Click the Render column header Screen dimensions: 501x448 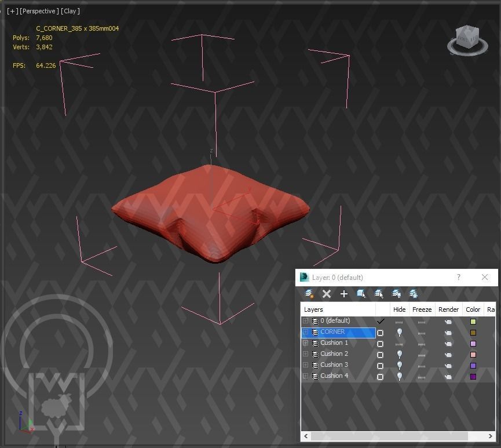(x=449, y=309)
